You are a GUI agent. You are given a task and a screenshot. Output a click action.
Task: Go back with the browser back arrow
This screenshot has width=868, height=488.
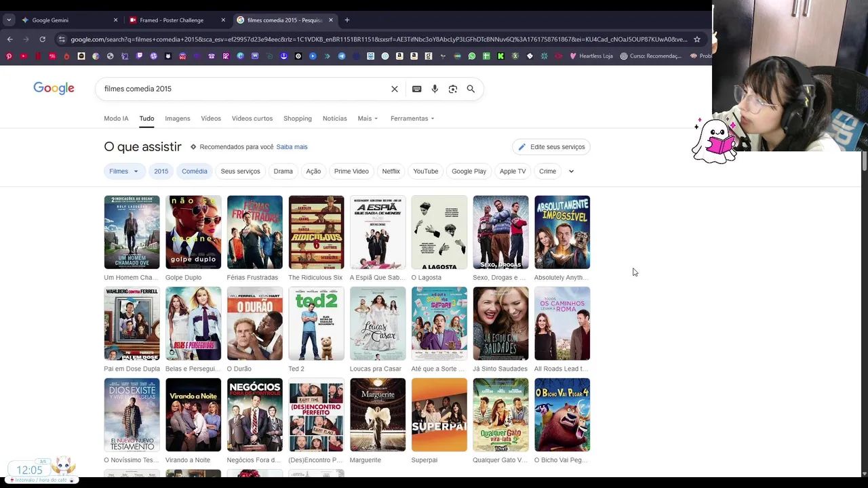9,39
